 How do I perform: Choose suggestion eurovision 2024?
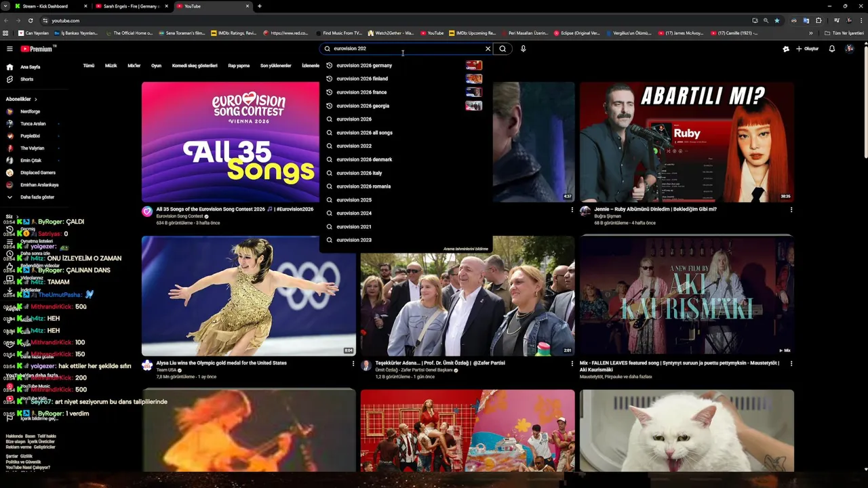pos(406,213)
